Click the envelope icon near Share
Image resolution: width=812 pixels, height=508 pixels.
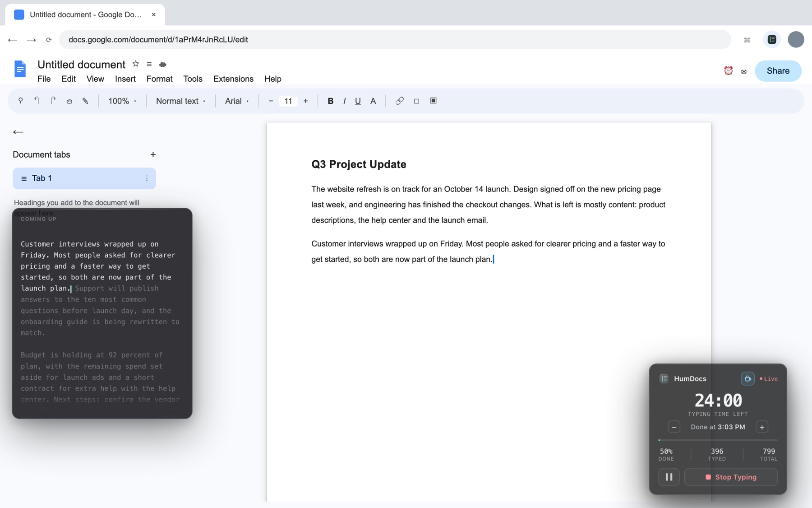(744, 71)
